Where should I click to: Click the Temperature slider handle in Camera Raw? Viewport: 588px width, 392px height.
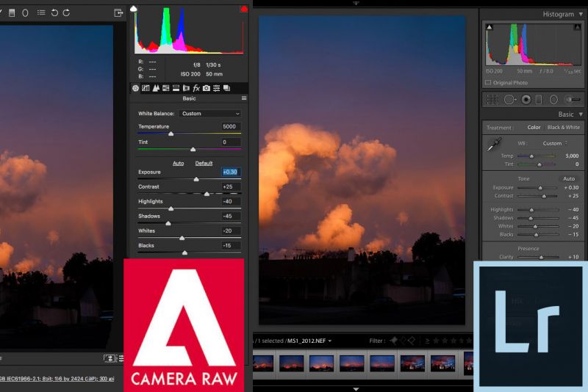pos(171,134)
